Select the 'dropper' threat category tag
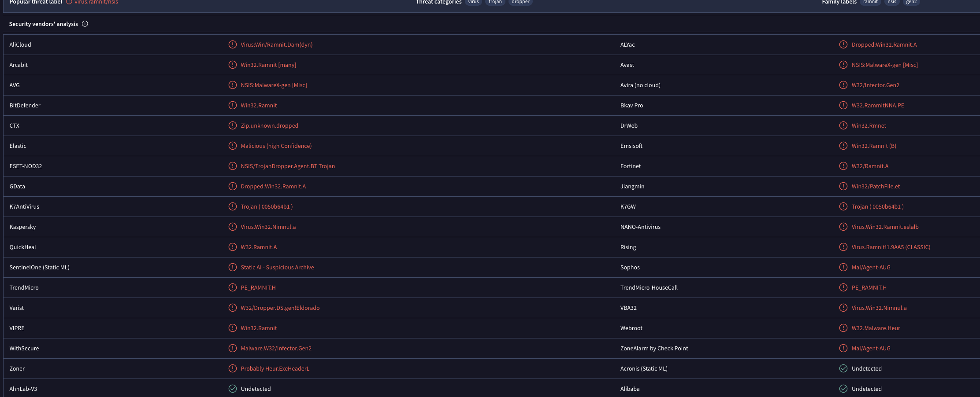The image size is (980, 397). coord(520,2)
